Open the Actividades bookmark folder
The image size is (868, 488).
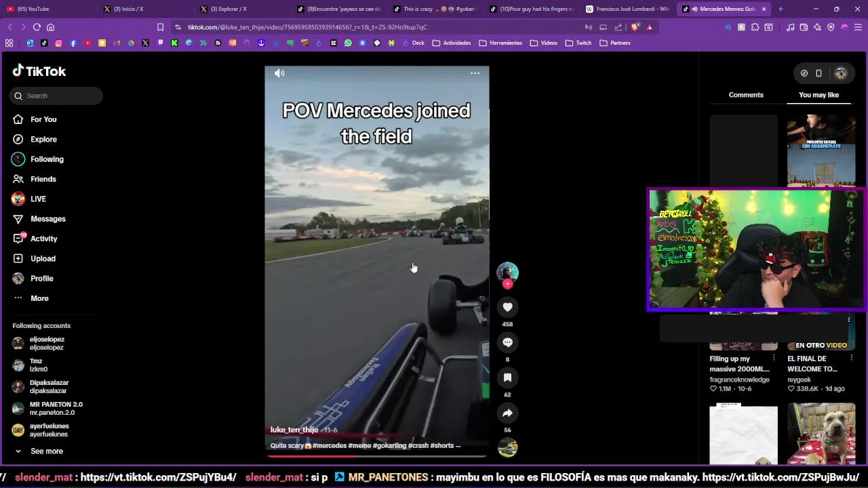tap(451, 43)
